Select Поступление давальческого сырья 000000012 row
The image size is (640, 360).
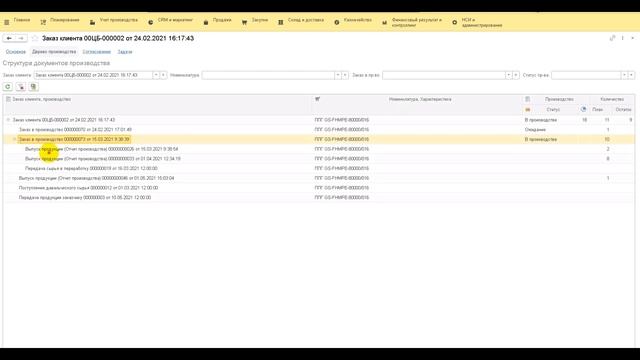click(x=319, y=188)
